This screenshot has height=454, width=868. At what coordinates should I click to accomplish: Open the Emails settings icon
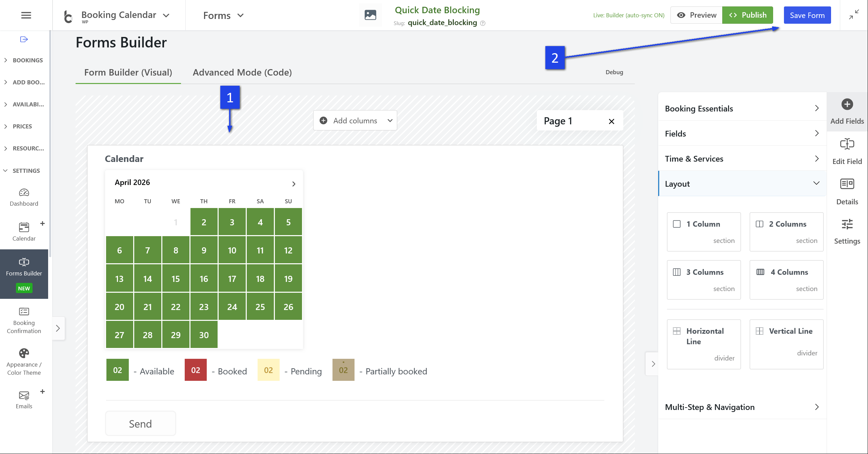(x=24, y=395)
